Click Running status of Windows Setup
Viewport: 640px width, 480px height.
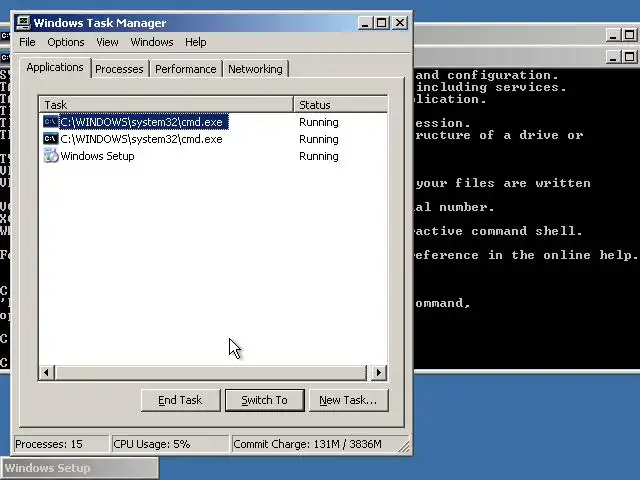[319, 156]
